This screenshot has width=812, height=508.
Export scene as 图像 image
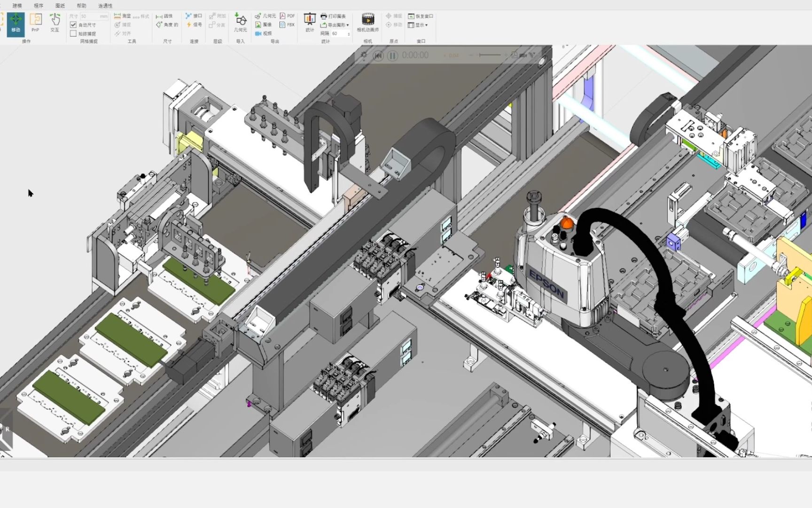[x=264, y=25]
